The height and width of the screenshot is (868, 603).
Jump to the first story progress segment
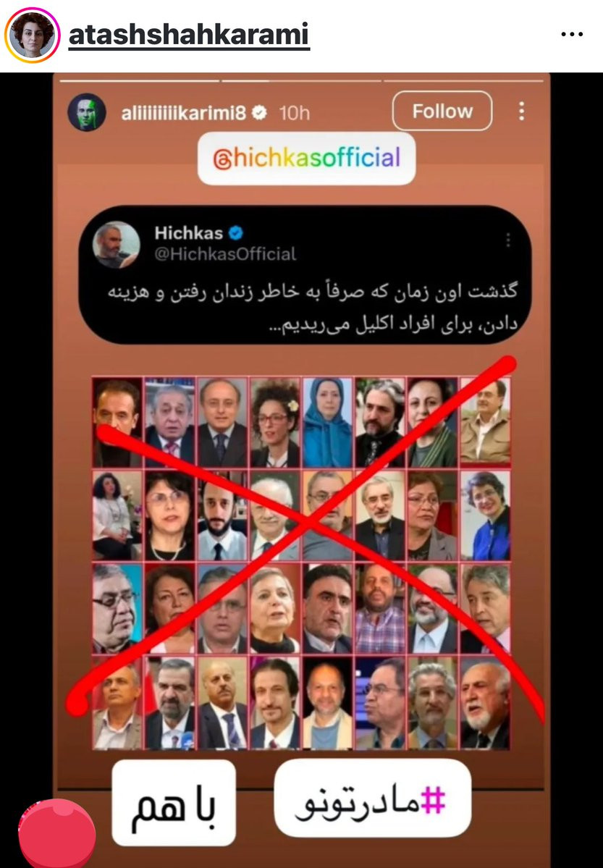[140, 81]
